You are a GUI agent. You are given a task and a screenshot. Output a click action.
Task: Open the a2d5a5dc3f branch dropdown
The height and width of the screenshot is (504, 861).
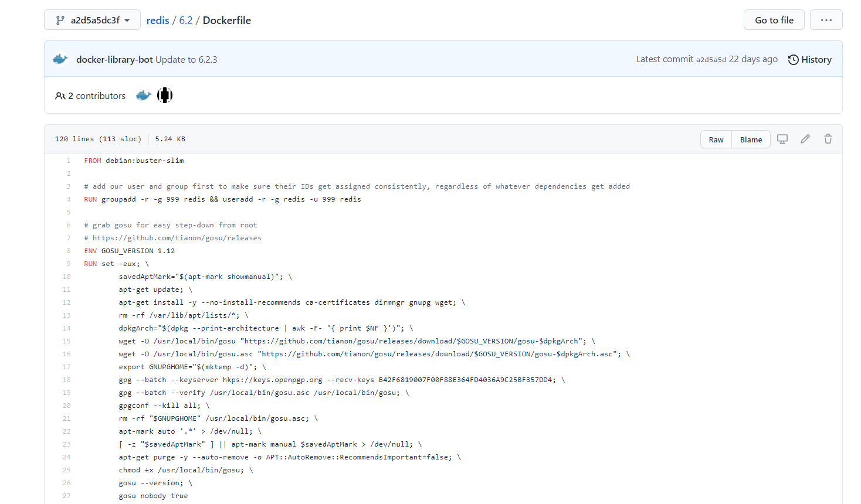(92, 20)
